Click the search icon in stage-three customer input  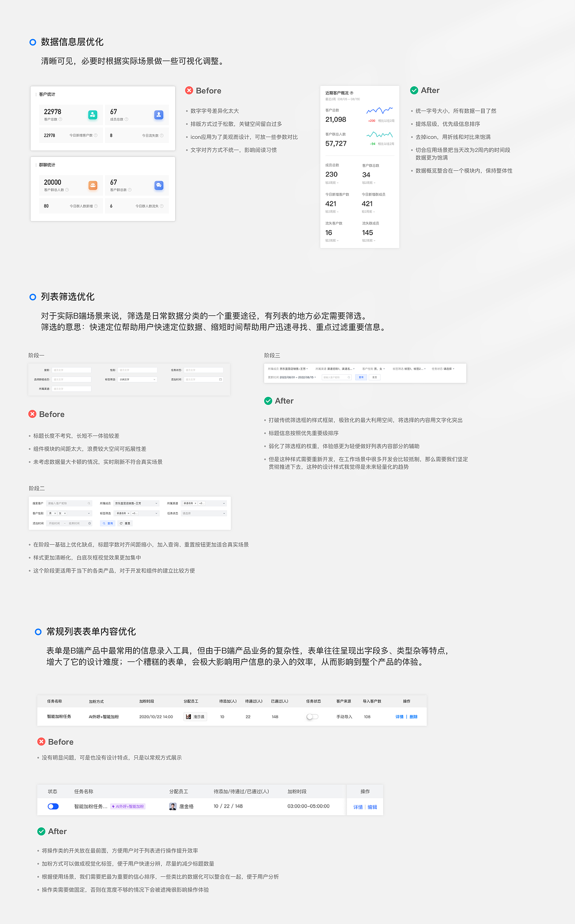tap(349, 377)
